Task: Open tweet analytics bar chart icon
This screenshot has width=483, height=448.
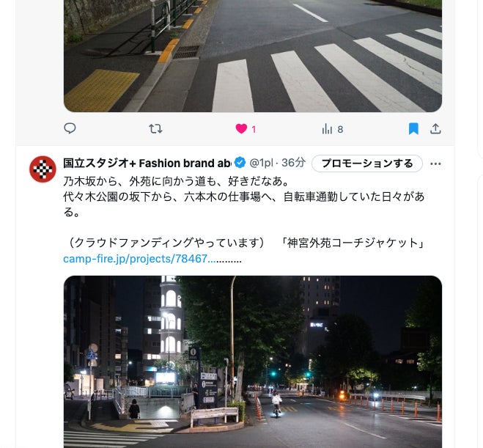Action: click(x=327, y=129)
